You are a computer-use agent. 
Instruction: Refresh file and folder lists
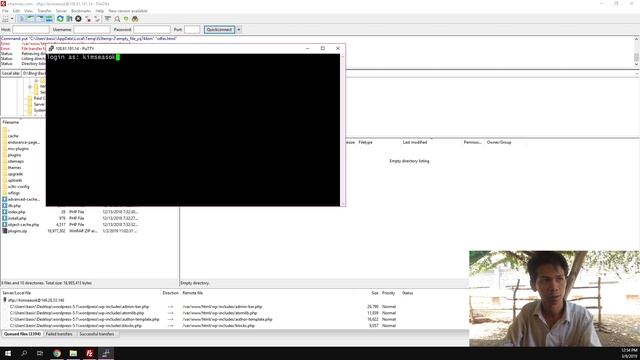click(60, 19)
